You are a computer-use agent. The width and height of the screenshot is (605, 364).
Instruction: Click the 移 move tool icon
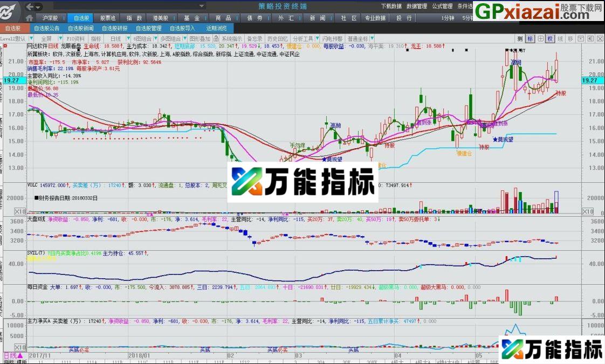[570, 38]
